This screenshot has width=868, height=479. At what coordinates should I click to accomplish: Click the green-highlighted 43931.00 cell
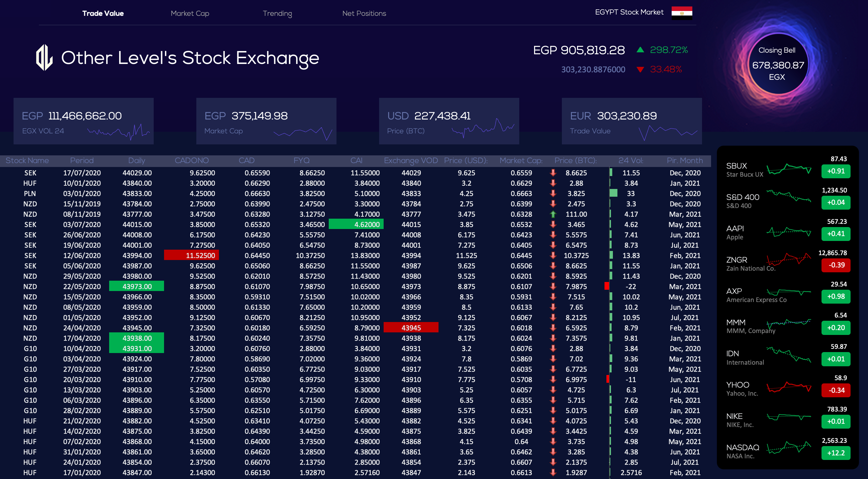coord(137,348)
